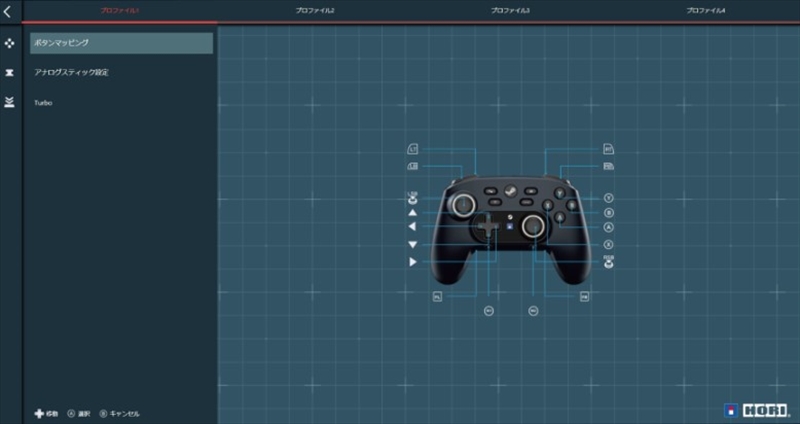
Task: Select the Y button mapping icon
Action: [x=608, y=198]
